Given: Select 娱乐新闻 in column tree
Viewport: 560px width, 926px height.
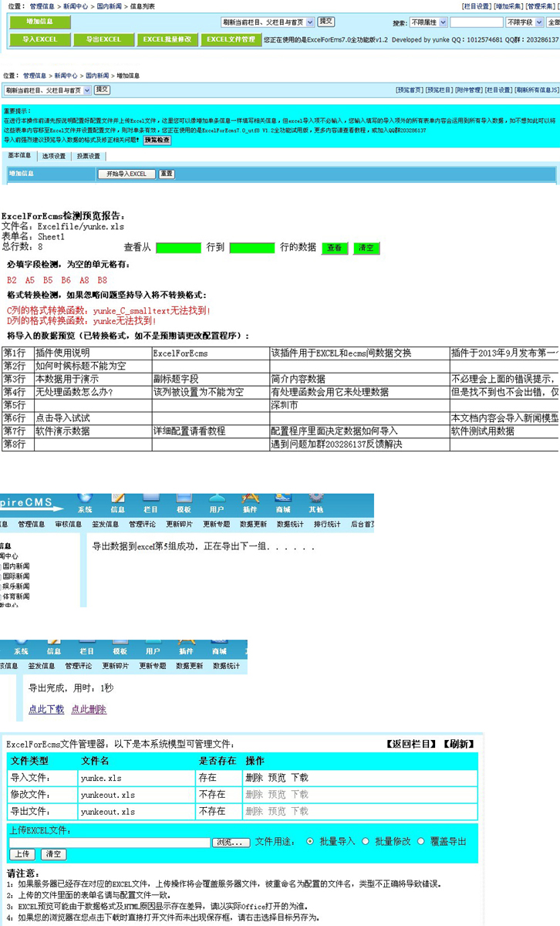Looking at the screenshot, I should pyautogui.click(x=15, y=586).
